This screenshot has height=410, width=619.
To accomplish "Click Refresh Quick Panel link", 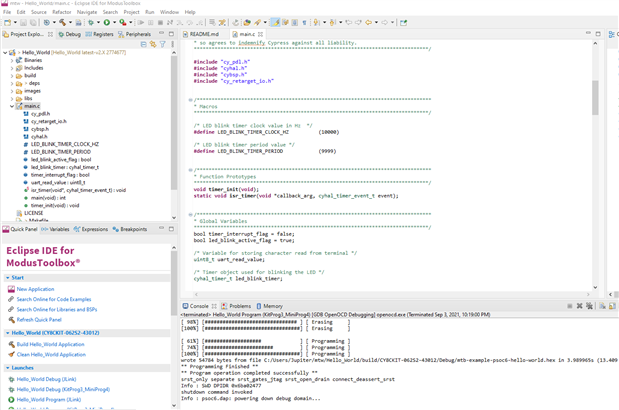I will tap(39, 320).
